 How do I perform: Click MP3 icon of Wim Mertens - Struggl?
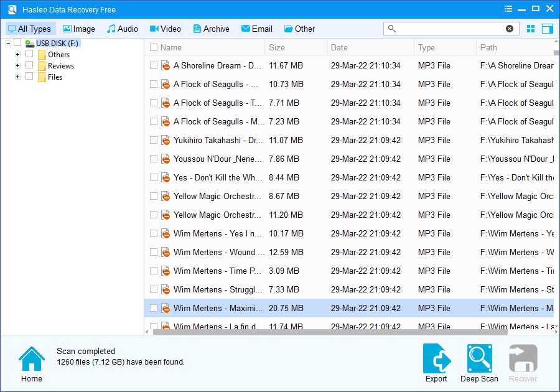(x=166, y=289)
